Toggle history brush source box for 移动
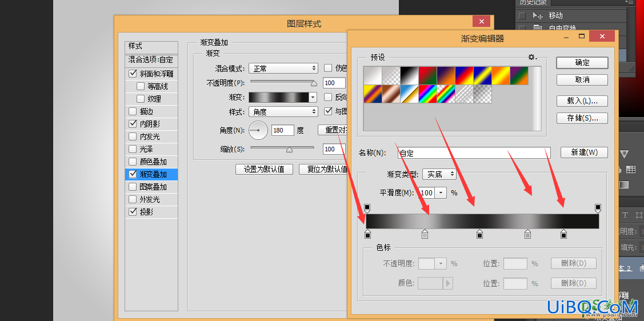 click(x=522, y=15)
